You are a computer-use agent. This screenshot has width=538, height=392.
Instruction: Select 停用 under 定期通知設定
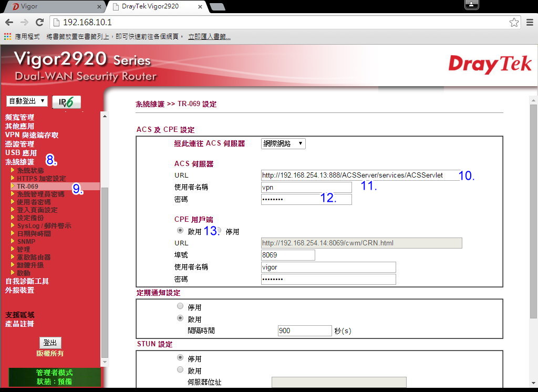pyautogui.click(x=180, y=306)
